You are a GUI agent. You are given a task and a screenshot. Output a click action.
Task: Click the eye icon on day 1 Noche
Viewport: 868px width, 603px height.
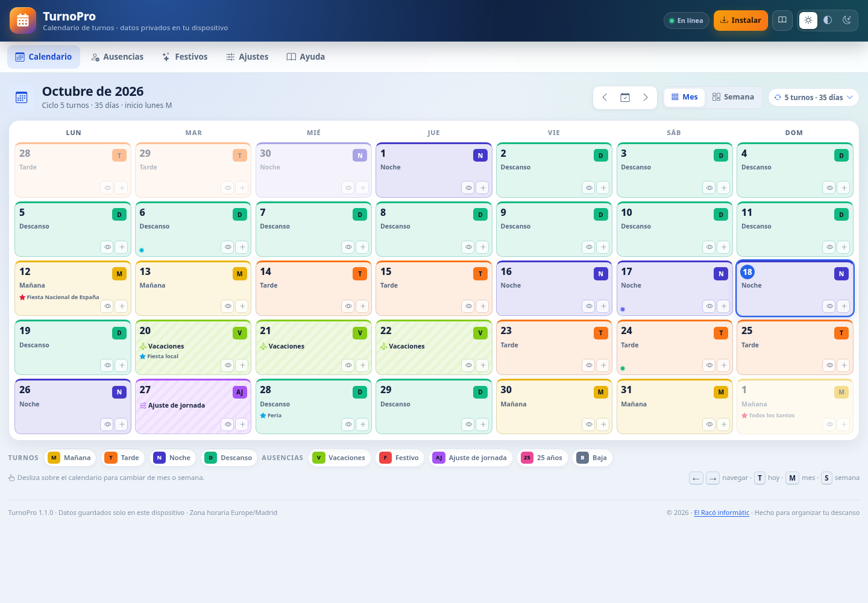coord(468,188)
